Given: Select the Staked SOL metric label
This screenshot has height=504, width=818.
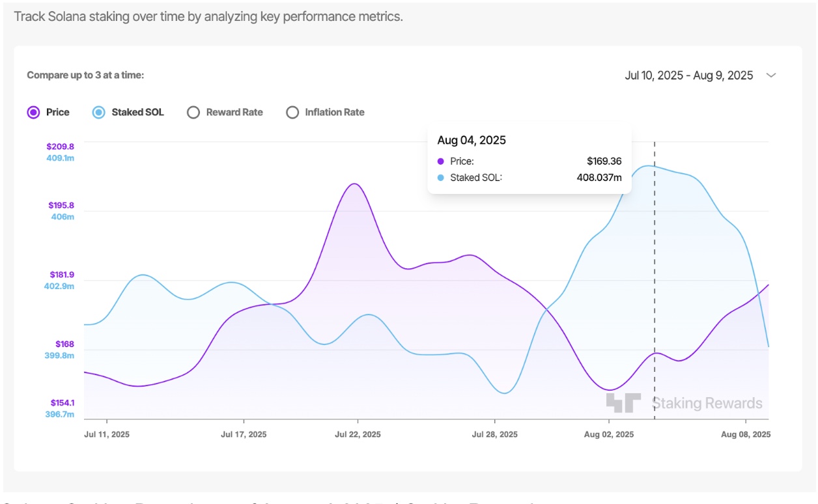Looking at the screenshot, I should (x=137, y=112).
